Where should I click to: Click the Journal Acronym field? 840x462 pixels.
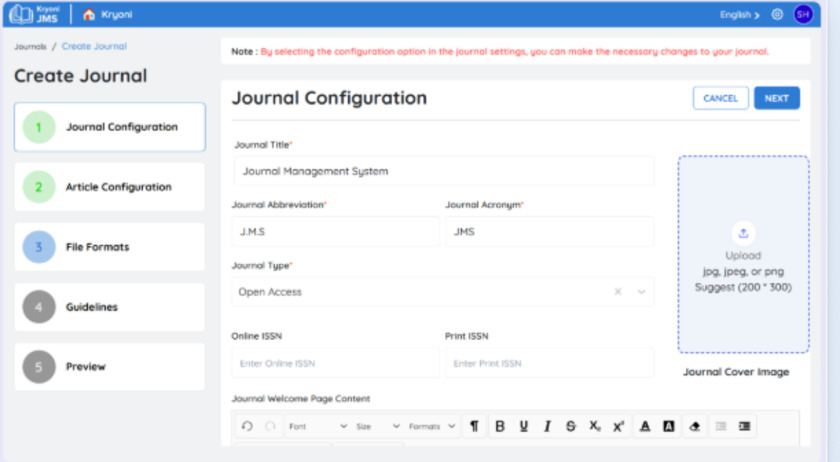(x=549, y=232)
